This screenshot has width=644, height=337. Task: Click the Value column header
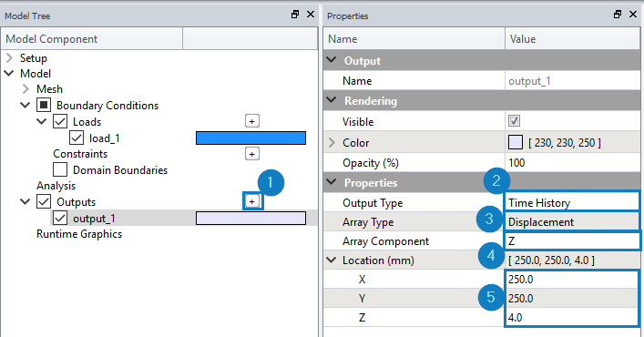pyautogui.click(x=573, y=39)
